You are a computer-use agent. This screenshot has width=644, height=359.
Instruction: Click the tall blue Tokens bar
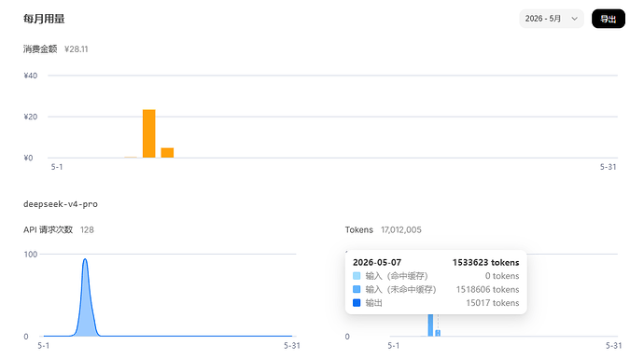(430, 324)
